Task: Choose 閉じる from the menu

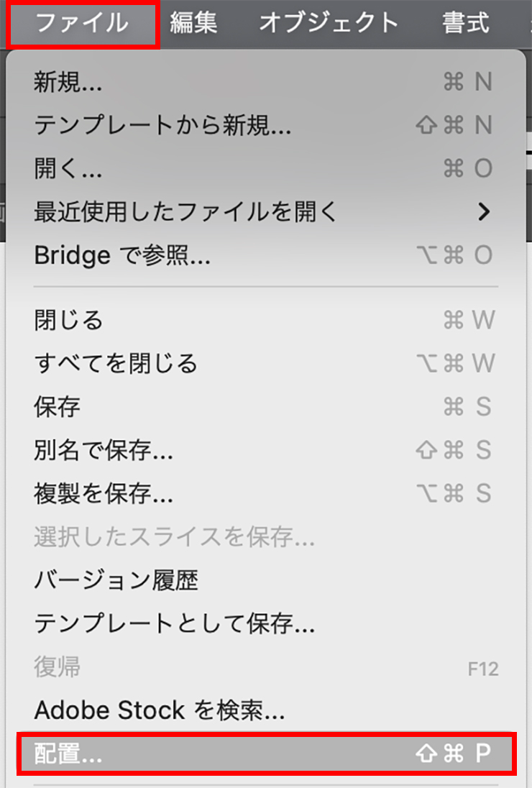Action: click(68, 320)
